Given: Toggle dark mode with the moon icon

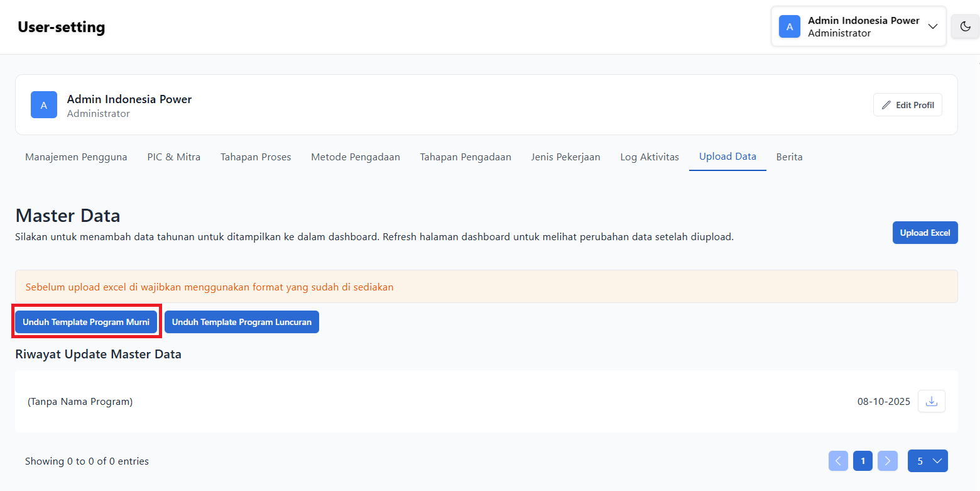Looking at the screenshot, I should tap(965, 26).
